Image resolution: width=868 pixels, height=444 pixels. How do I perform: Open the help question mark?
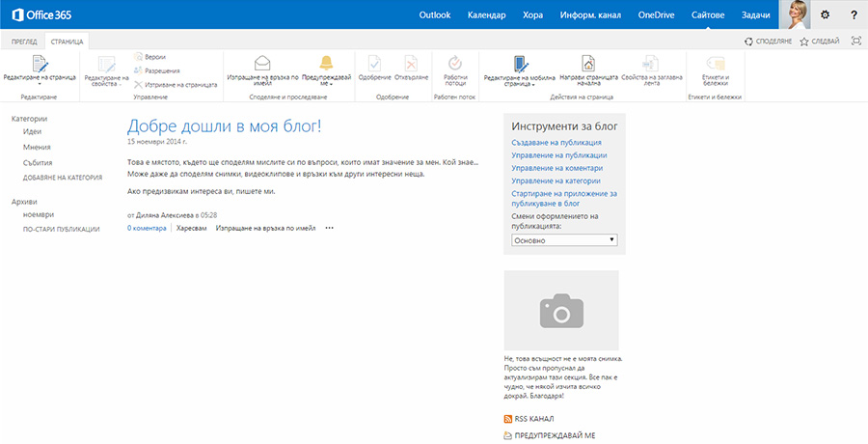[854, 15]
